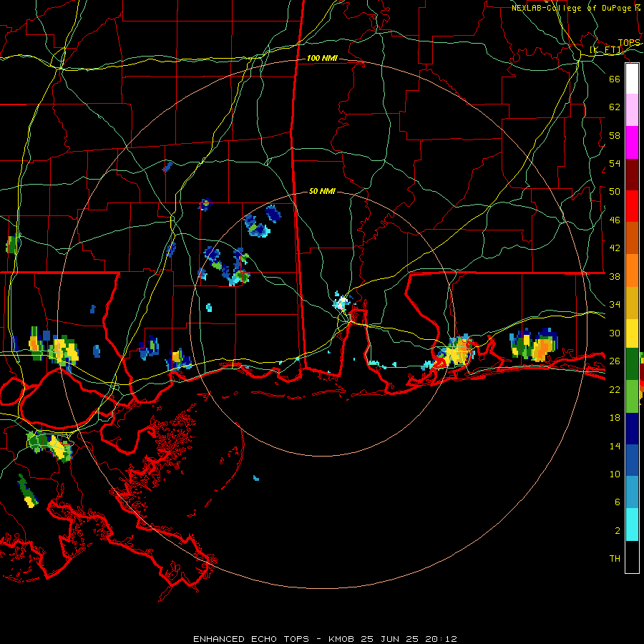Click the light green legend swatch

(632, 396)
